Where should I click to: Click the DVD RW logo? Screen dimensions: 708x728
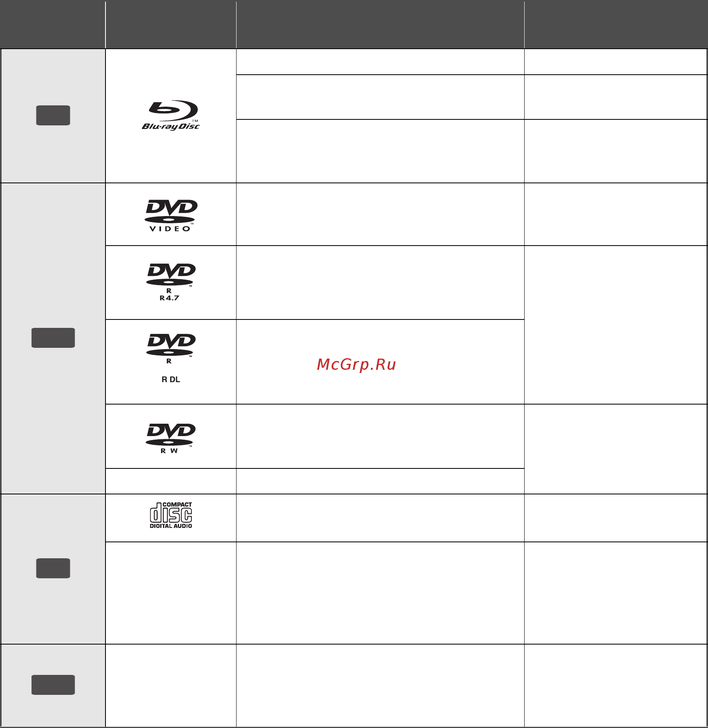coord(171,438)
